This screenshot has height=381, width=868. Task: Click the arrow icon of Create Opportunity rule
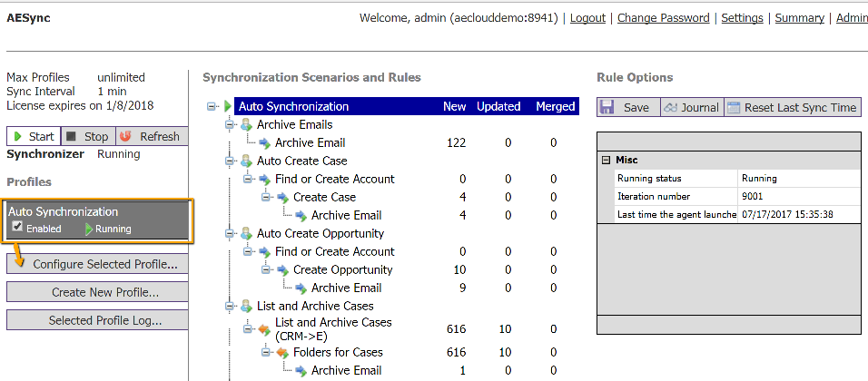point(283,269)
